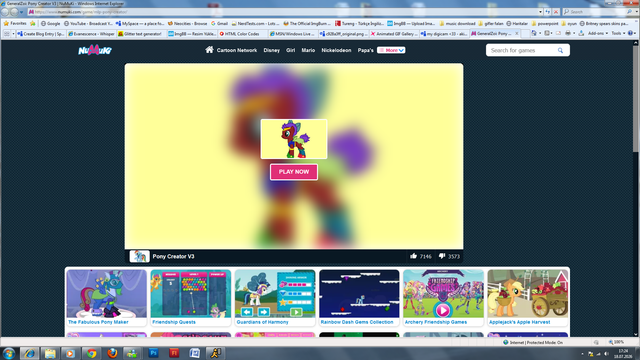Close the GeneralZoi Pony tab
This screenshot has width=640, height=360.
517,33
